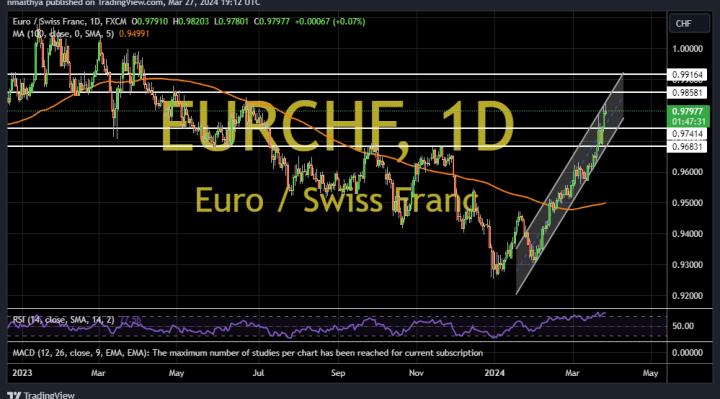The width and height of the screenshot is (720, 399).
Task: Click the Jul time axis label
Action: coord(258,373)
